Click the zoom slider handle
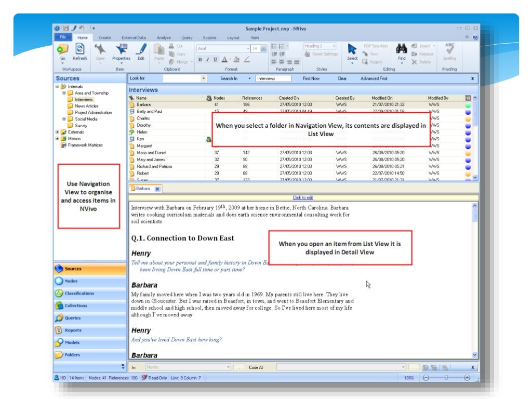 [446, 378]
